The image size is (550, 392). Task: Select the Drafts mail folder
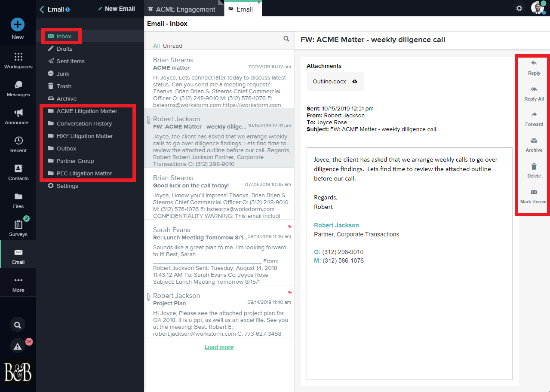pyautogui.click(x=65, y=49)
